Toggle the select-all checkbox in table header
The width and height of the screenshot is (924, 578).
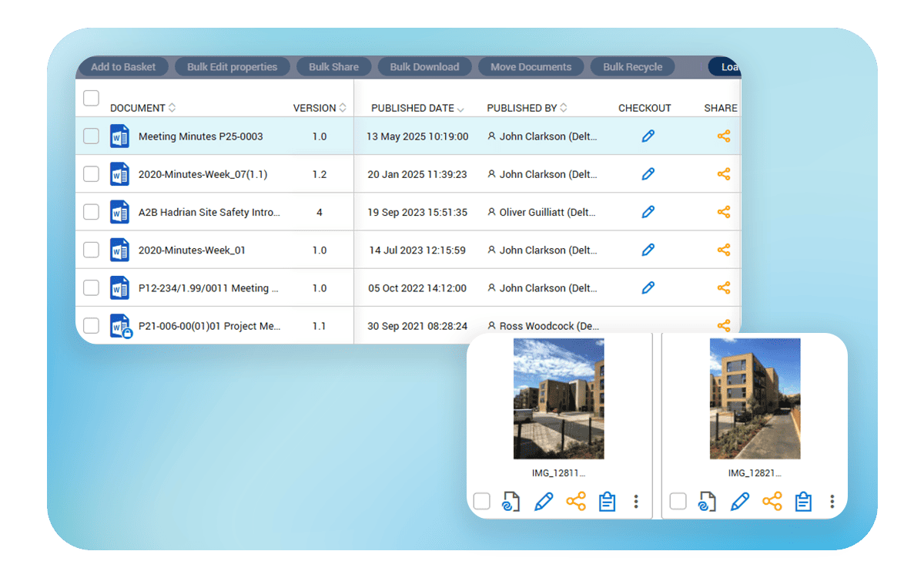[91, 98]
